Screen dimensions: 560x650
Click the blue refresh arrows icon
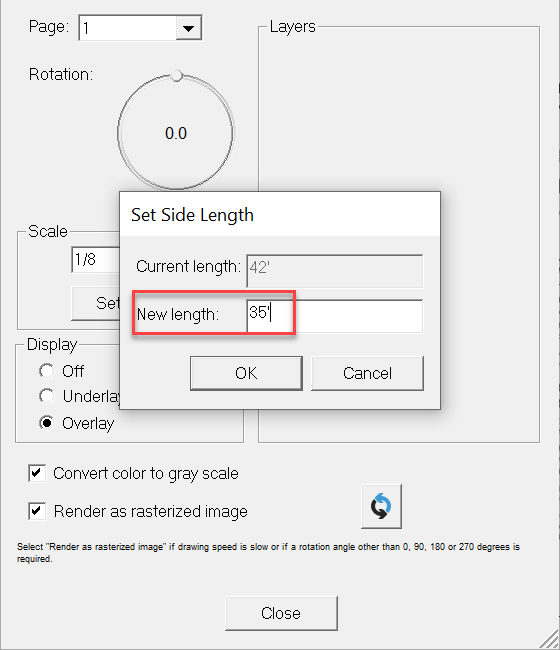[381, 506]
